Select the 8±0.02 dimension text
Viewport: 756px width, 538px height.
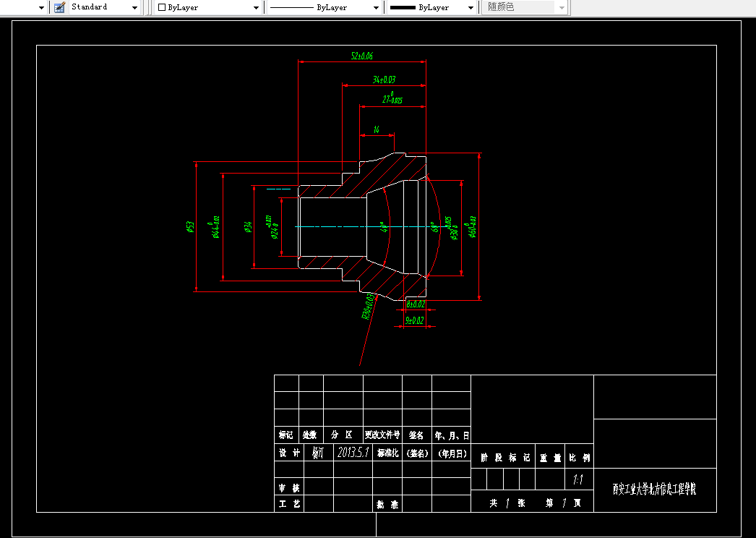pos(416,304)
